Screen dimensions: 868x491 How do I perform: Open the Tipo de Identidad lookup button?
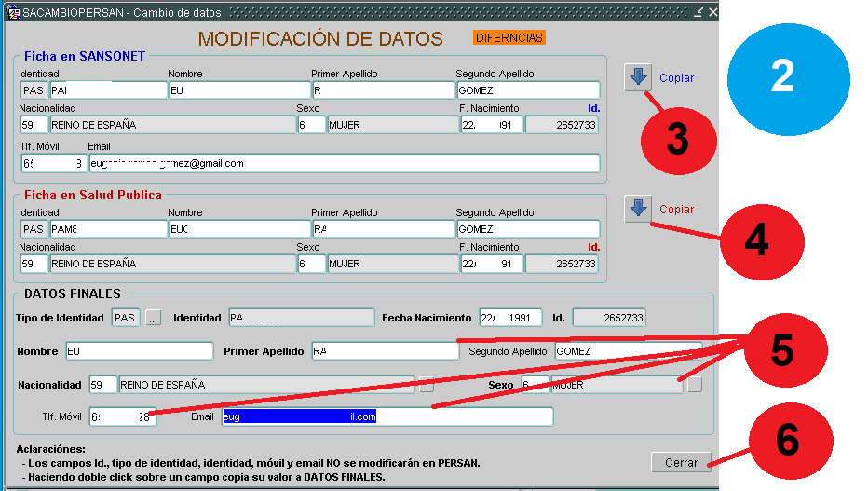point(153,318)
